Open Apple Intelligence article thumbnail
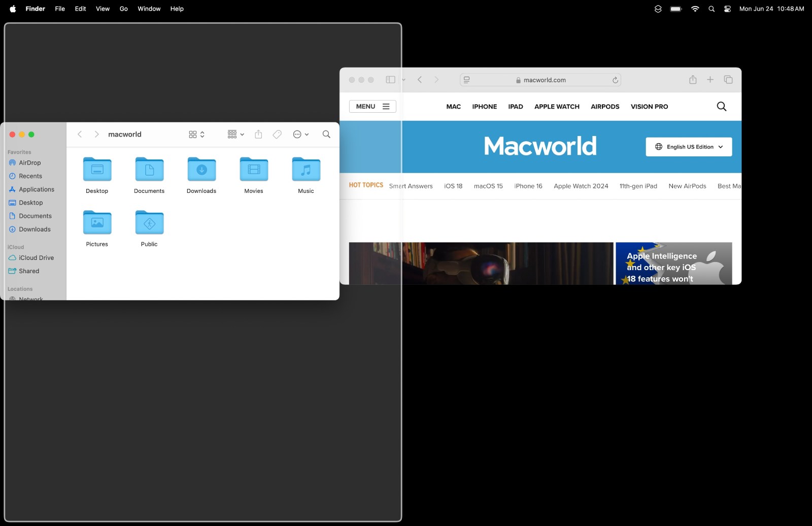812x526 pixels. coord(674,263)
